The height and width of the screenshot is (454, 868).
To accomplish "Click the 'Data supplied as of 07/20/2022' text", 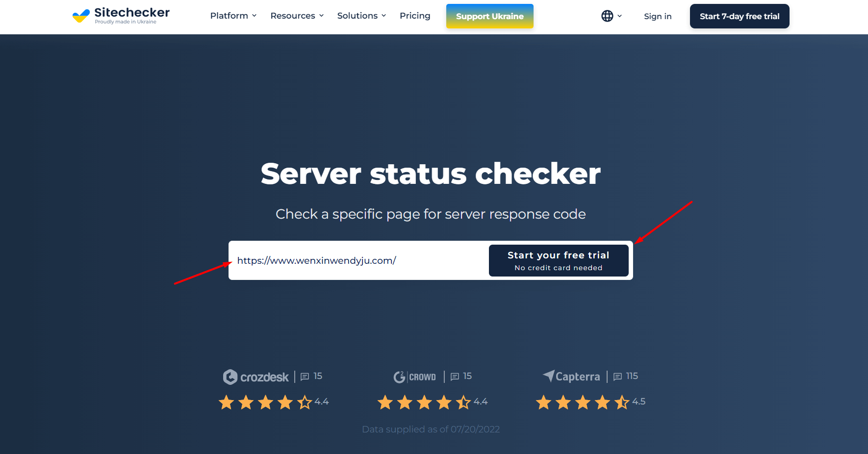I will coord(431,429).
